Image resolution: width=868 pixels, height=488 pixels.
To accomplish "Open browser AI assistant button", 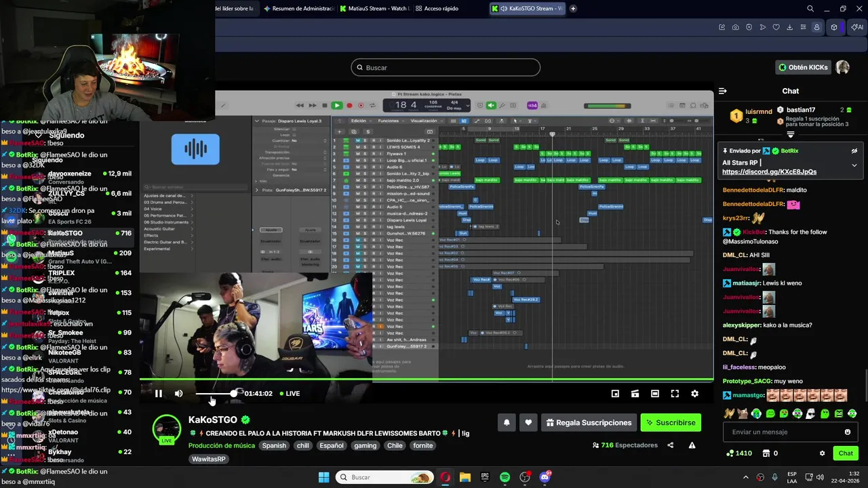I will pos(858,27).
